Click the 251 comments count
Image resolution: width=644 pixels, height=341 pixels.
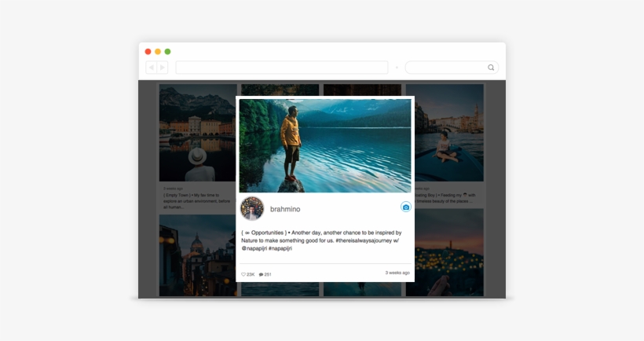(268, 274)
